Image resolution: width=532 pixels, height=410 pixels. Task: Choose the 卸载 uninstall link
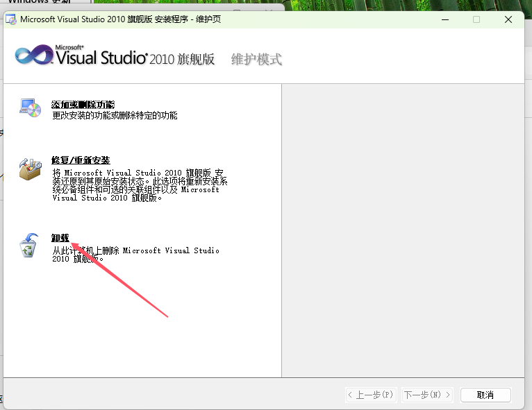[60, 238]
